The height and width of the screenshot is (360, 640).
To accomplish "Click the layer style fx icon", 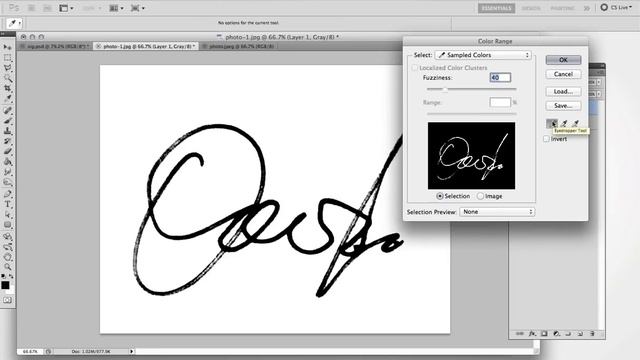I will click(x=532, y=334).
